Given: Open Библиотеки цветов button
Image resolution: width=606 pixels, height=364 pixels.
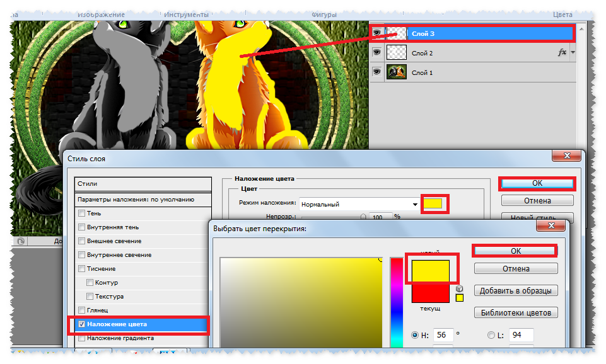Looking at the screenshot, I should click(516, 312).
